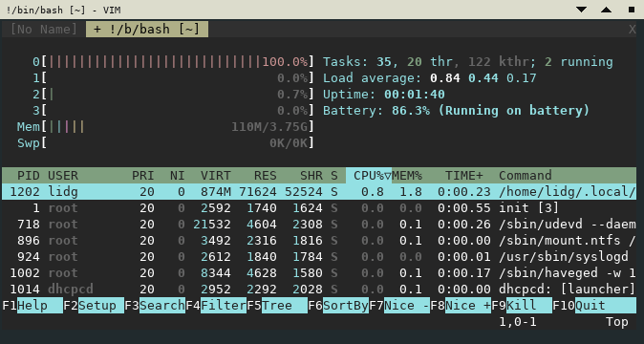Click the Uptime 00:01:40 value
This screenshot has height=344, width=644.
pos(415,95)
